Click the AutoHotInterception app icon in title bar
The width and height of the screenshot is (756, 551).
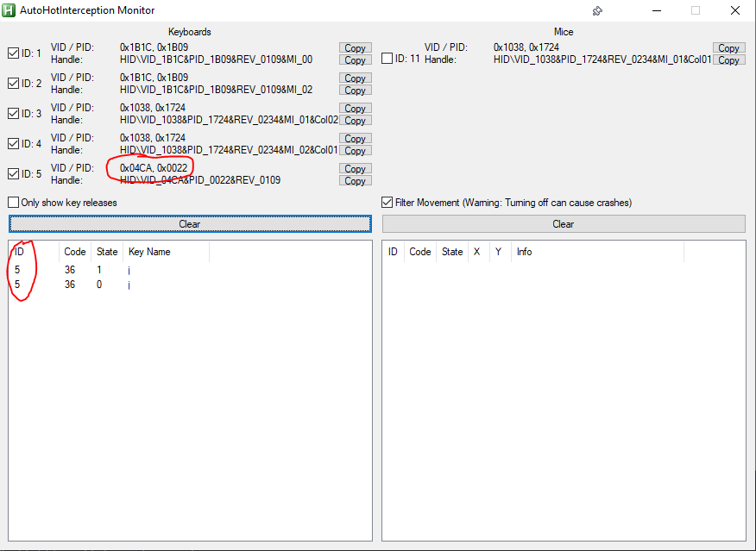point(9,10)
